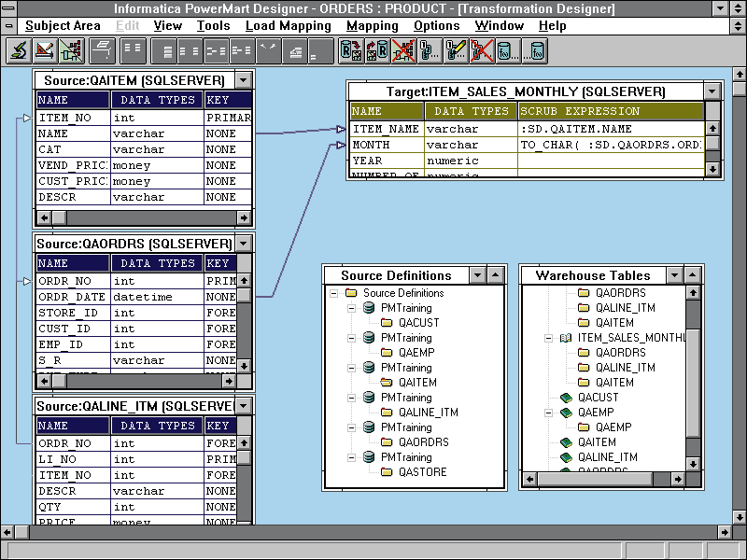Open the Window menu
The width and height of the screenshot is (747, 560).
coord(500,26)
